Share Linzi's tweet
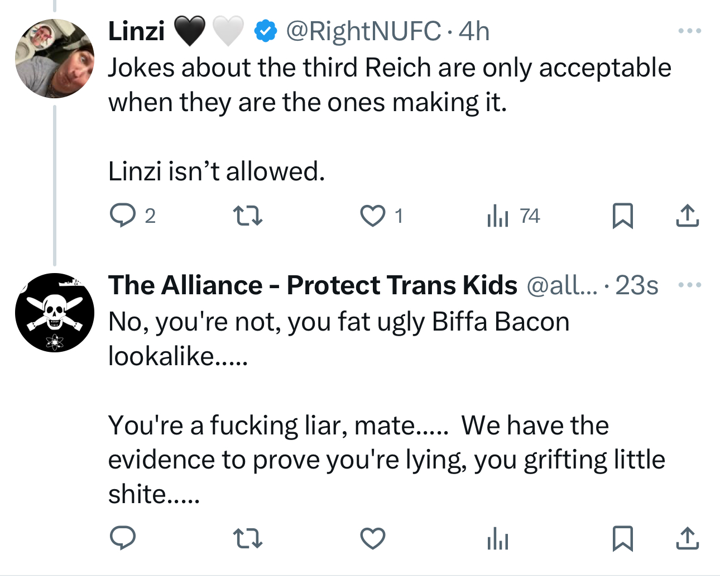The width and height of the screenshot is (720, 588). (687, 216)
